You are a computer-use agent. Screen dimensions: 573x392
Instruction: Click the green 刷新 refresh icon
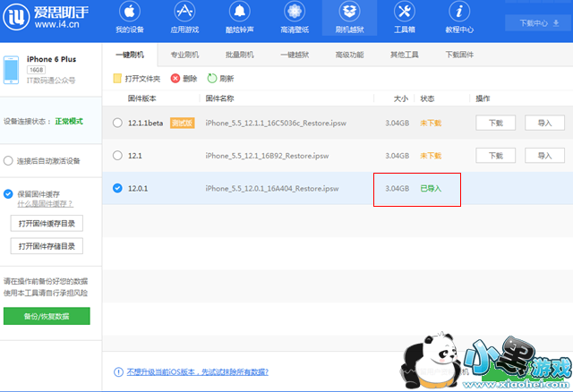tap(212, 79)
